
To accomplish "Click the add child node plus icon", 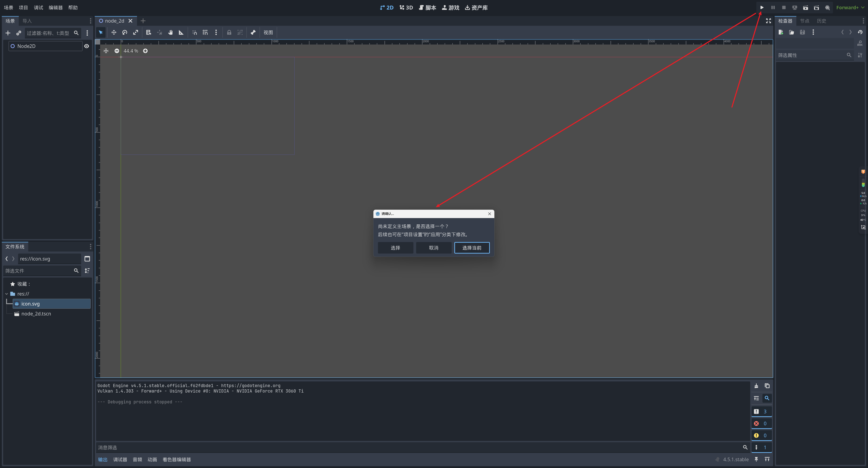I will pos(8,33).
